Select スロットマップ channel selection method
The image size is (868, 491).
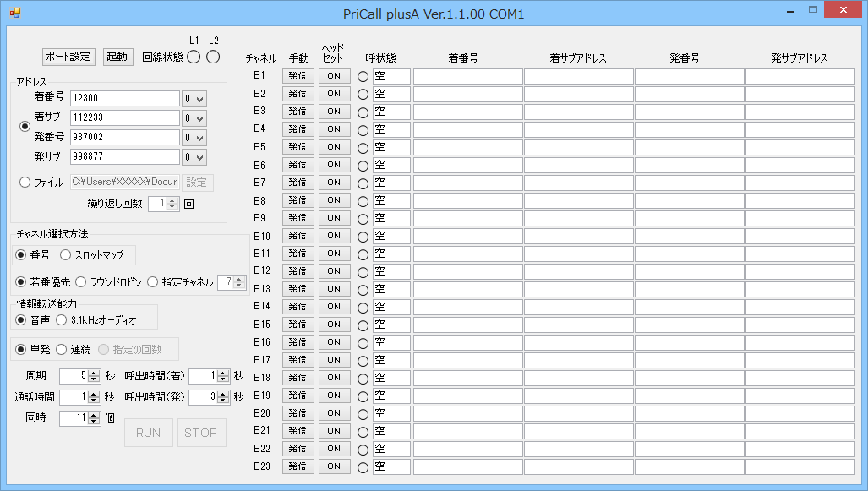65,255
